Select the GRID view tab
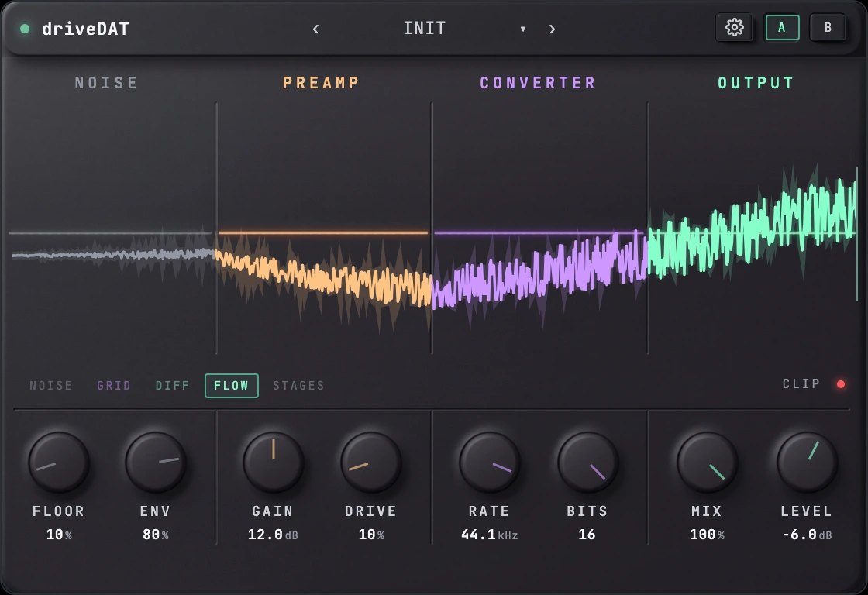This screenshot has width=868, height=595. coord(114,385)
